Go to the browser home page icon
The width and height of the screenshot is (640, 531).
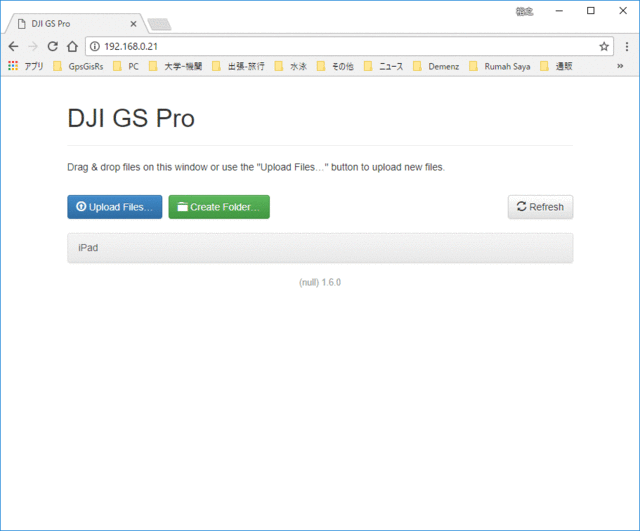pyautogui.click(x=72, y=47)
